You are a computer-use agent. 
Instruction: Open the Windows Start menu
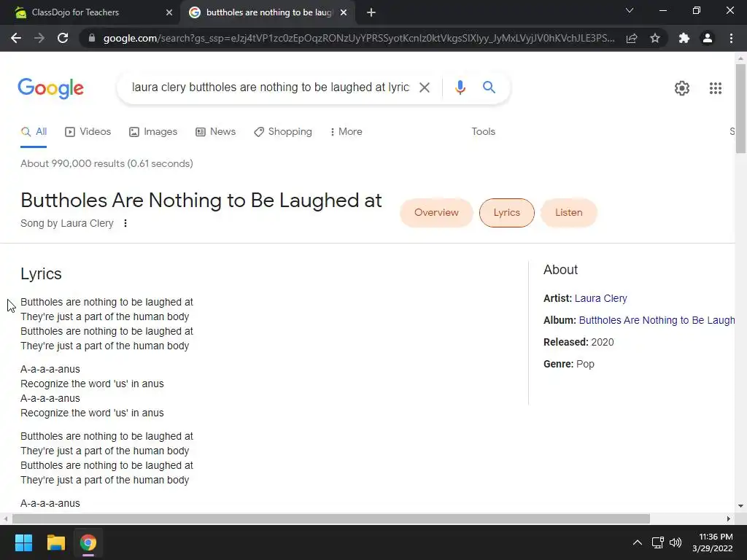(x=23, y=542)
